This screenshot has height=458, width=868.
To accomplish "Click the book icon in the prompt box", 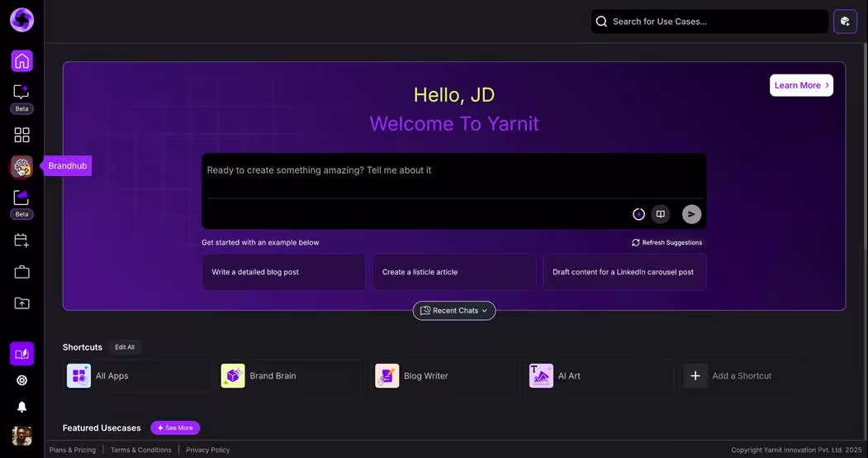I will [661, 214].
